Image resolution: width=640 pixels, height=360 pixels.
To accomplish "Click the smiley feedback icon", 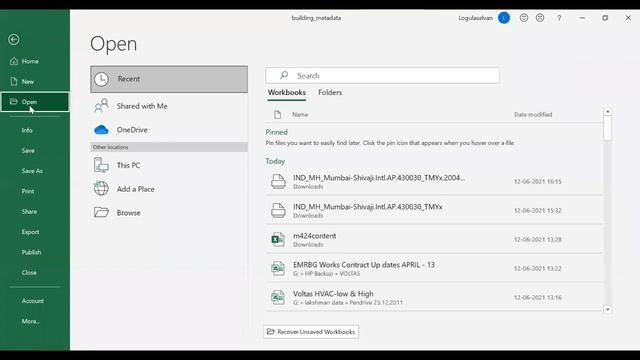I will [x=524, y=18].
